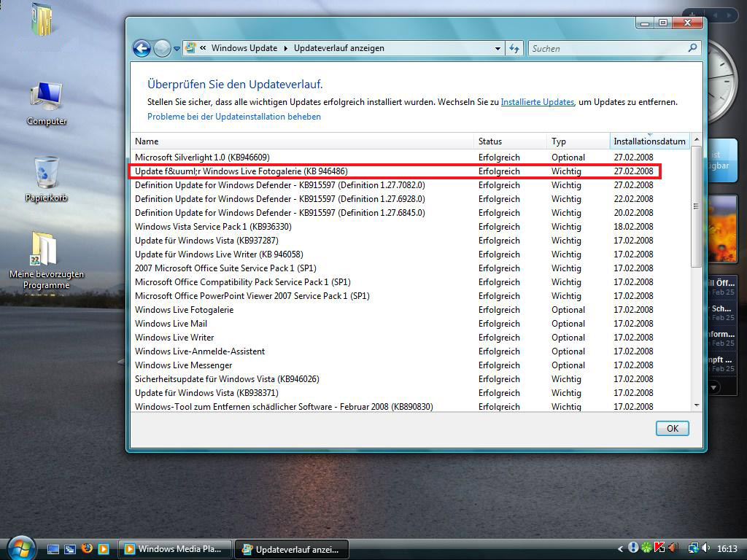This screenshot has width=747, height=560.
Task: Select Defender definition 1.27.6845.0 row
Action: click(410, 212)
